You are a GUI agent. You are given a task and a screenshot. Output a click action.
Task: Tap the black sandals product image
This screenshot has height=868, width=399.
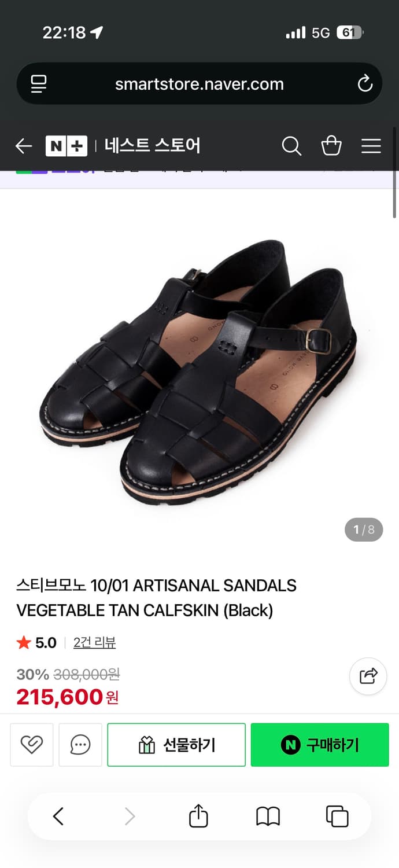click(x=198, y=369)
